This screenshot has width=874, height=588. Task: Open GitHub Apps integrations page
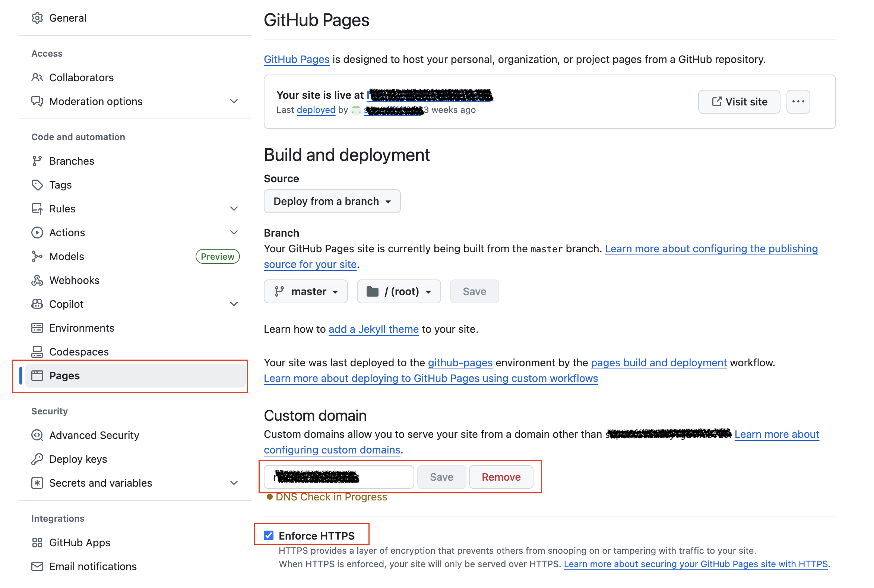[135, 543]
